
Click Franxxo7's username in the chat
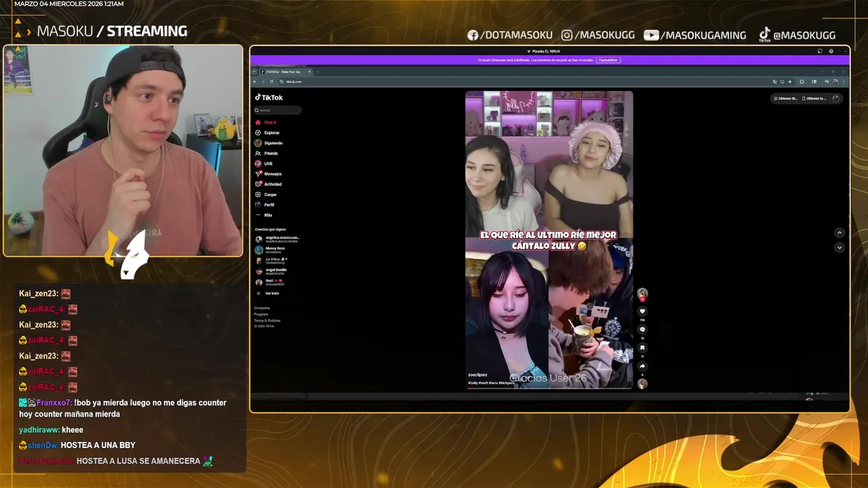point(54,403)
